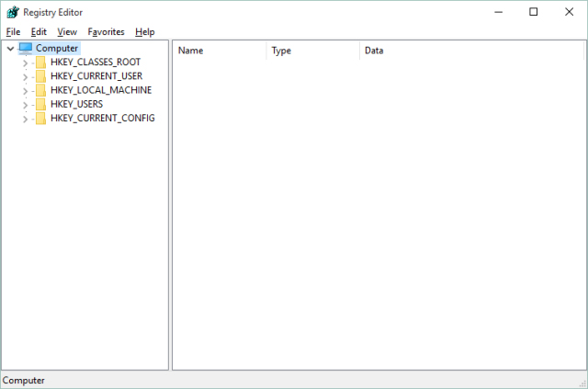Screen dimensions: 588x389
Task: Close the Registry Editor window
Action: tap(569, 12)
